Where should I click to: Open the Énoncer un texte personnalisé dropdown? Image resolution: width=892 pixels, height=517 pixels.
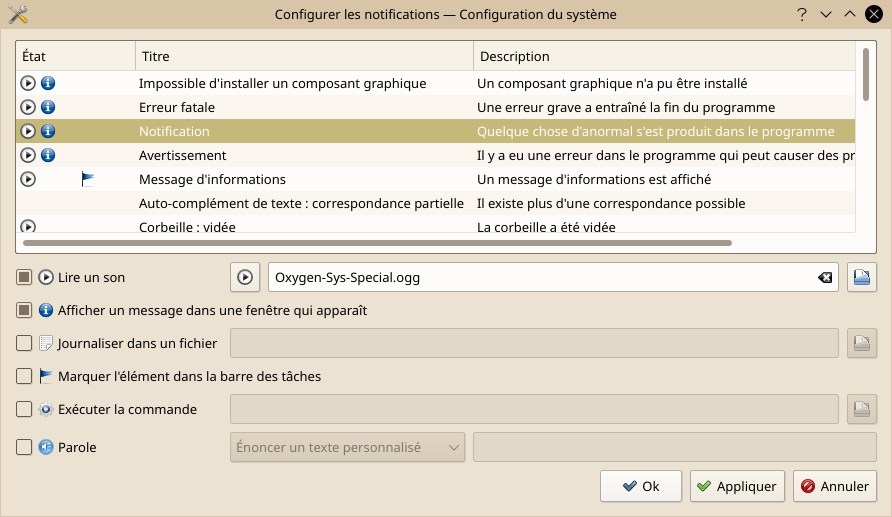point(347,447)
